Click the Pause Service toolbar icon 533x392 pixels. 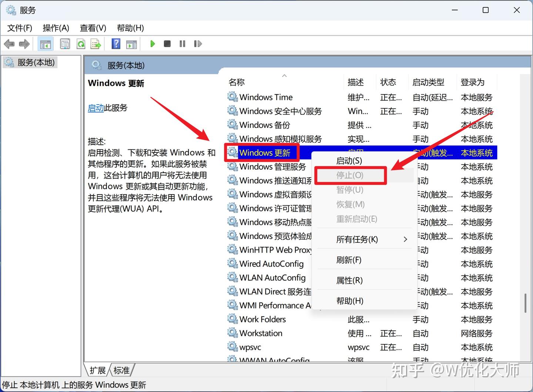point(182,44)
